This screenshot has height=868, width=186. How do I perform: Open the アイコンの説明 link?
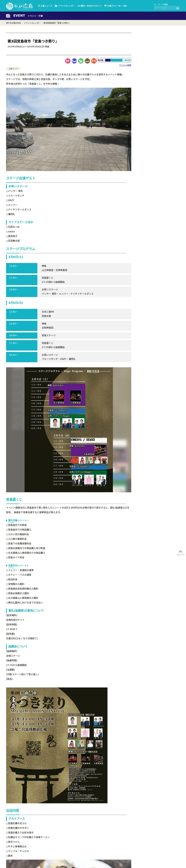pyautogui.click(x=125, y=65)
